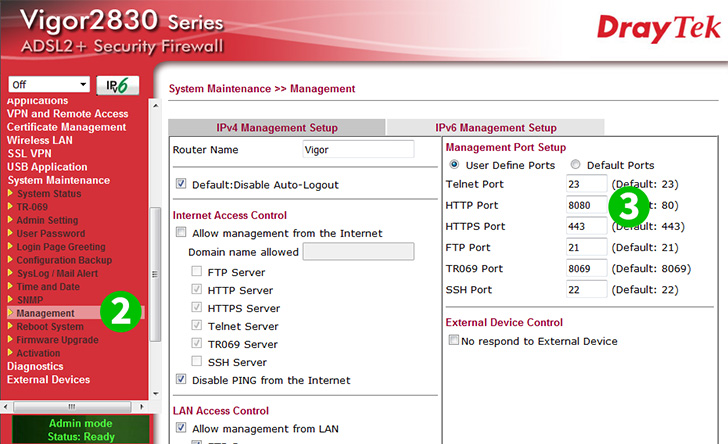
Task: Open Time and Date page
Action: pyautogui.click(x=48, y=287)
